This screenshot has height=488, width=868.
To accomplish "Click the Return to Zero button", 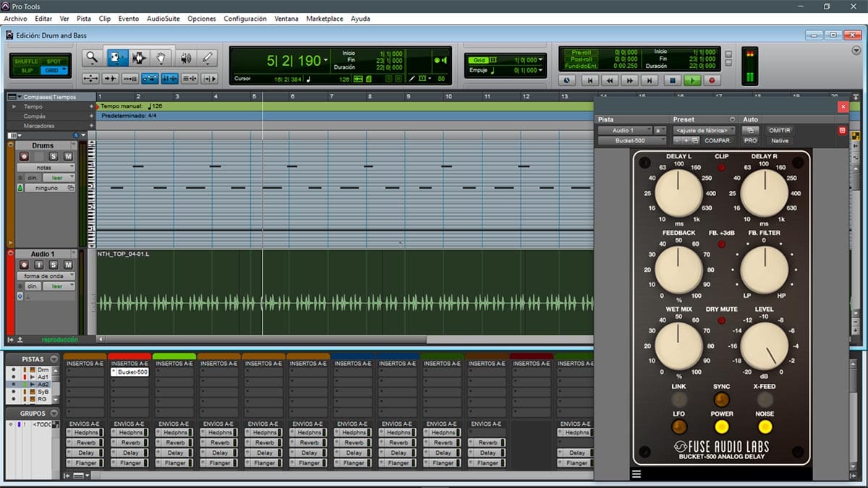I will [590, 81].
